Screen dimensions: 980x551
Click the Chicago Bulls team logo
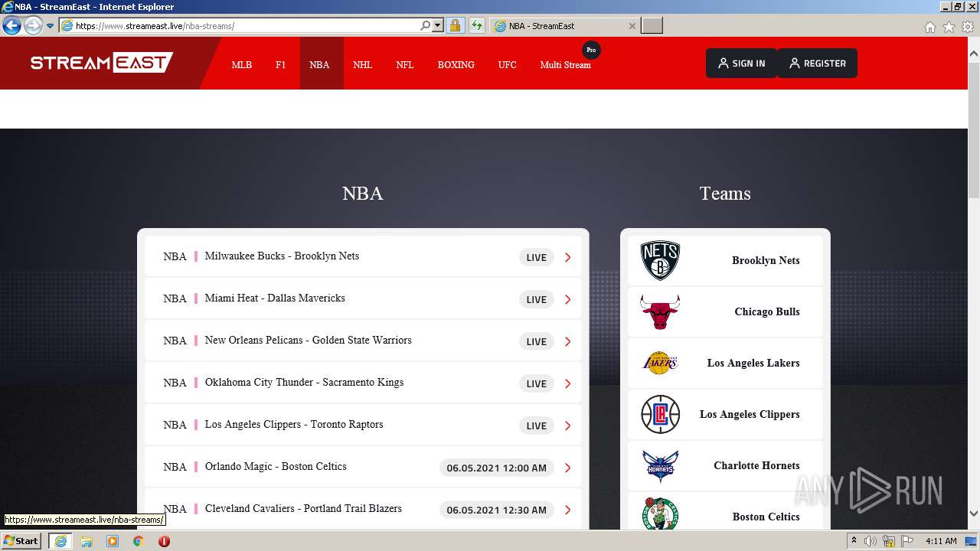(660, 311)
